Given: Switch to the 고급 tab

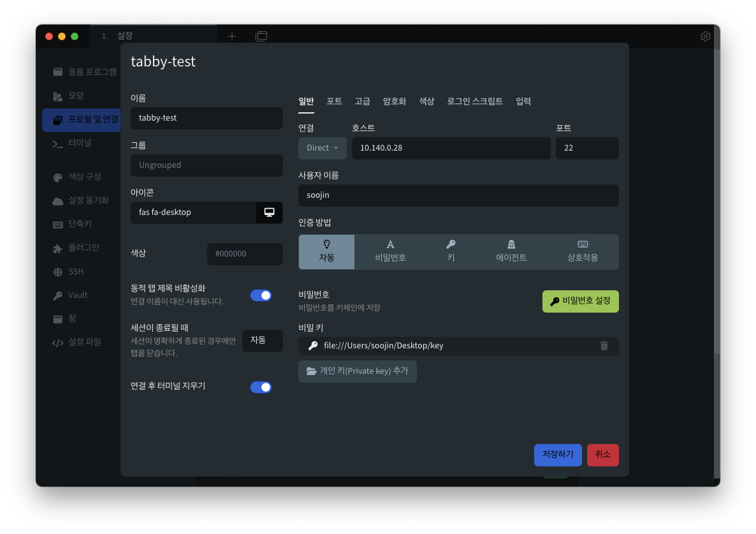Looking at the screenshot, I should [363, 101].
